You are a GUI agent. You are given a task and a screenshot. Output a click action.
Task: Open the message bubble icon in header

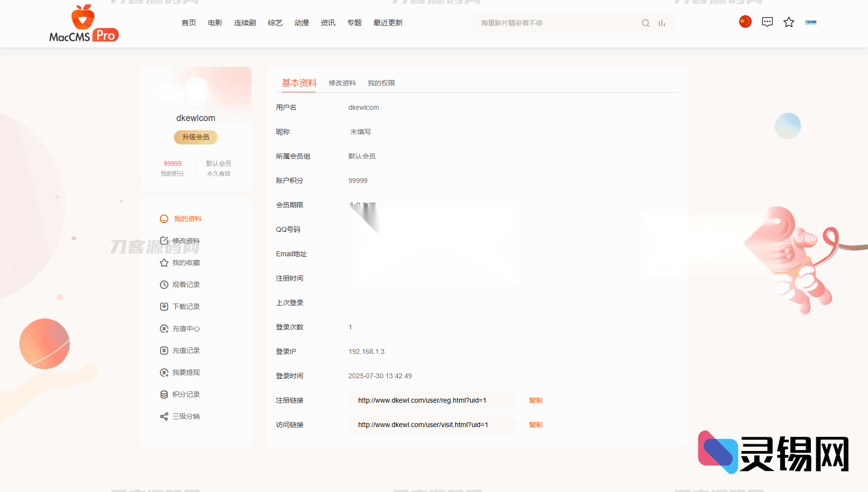point(767,21)
